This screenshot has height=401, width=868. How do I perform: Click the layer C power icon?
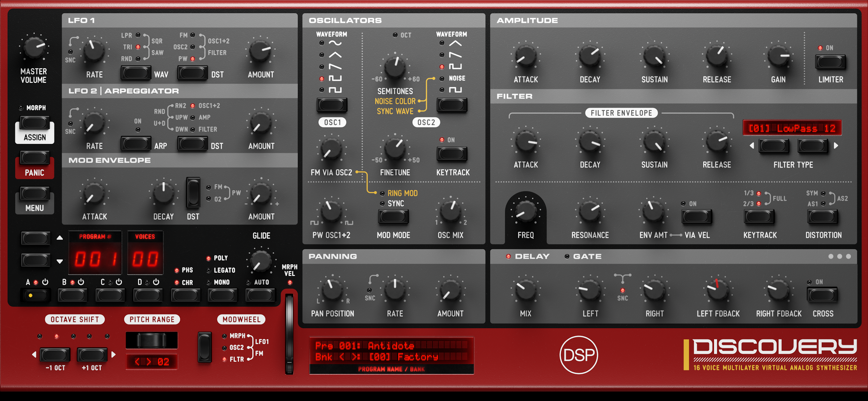(x=119, y=282)
